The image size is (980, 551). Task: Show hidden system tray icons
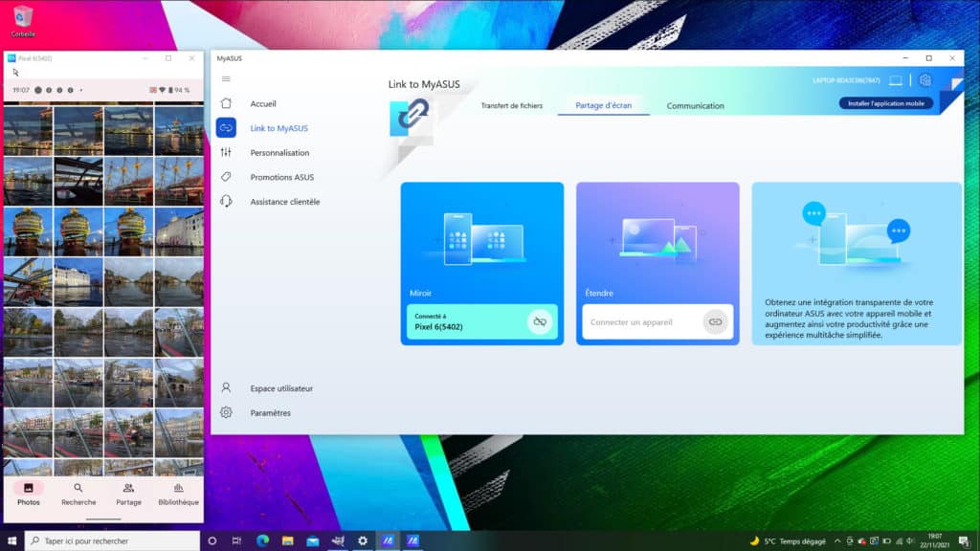[836, 541]
